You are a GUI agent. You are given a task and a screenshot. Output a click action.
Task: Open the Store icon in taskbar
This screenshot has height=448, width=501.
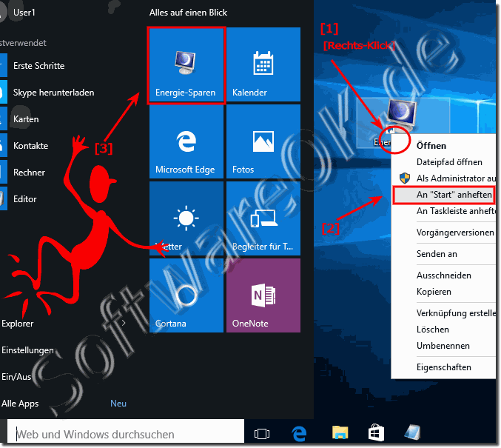[x=376, y=432]
